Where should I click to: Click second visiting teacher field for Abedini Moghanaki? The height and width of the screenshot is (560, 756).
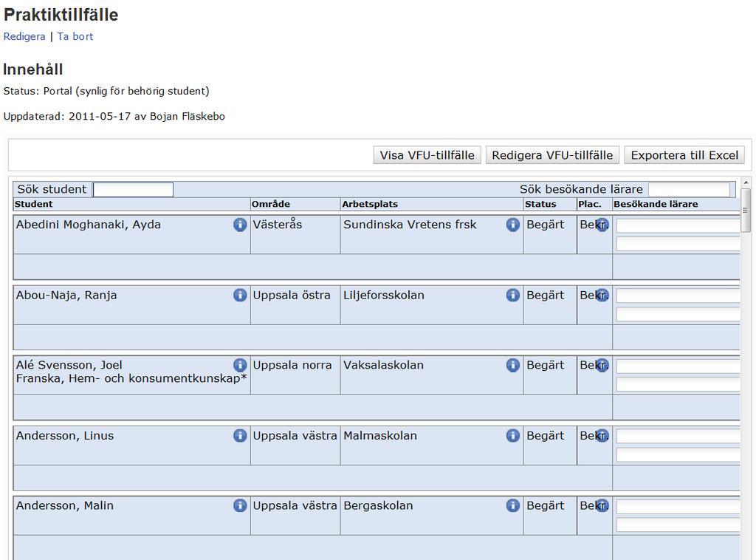coord(678,244)
